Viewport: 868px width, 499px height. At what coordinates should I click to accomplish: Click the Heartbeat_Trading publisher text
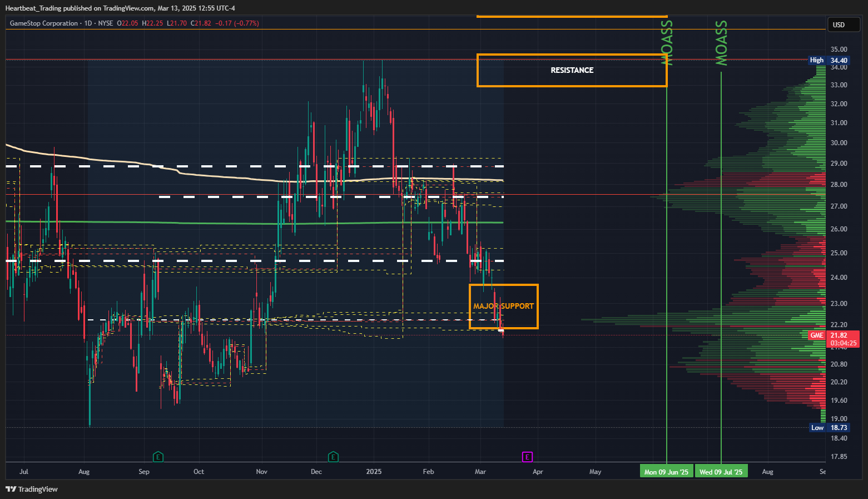34,8
